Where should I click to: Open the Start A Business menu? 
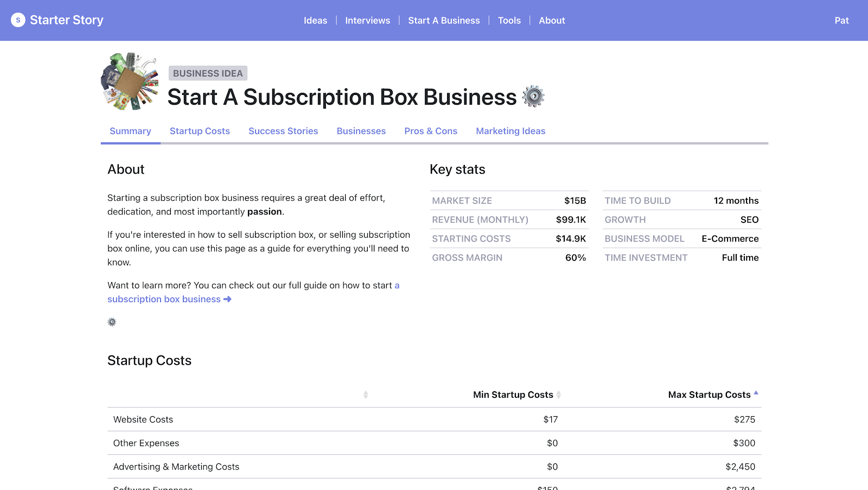(444, 20)
